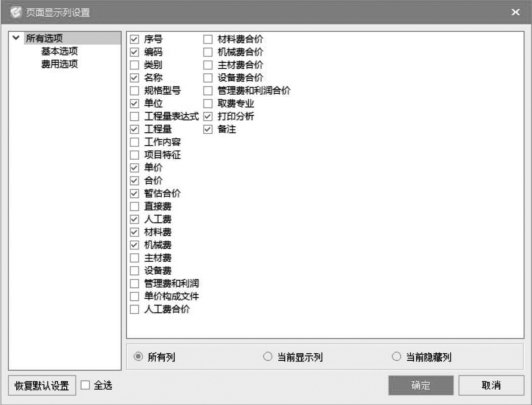Select 基本选项 in the tree

click(x=59, y=51)
